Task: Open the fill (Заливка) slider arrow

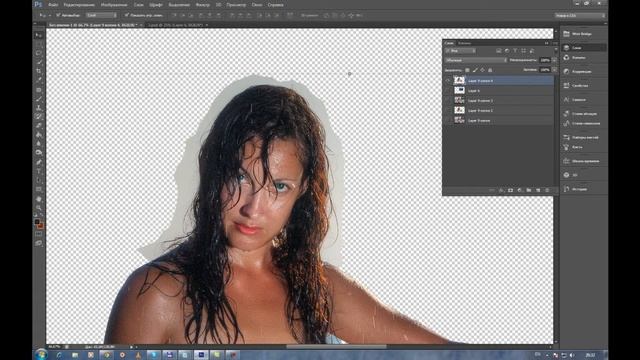Action: click(x=554, y=70)
